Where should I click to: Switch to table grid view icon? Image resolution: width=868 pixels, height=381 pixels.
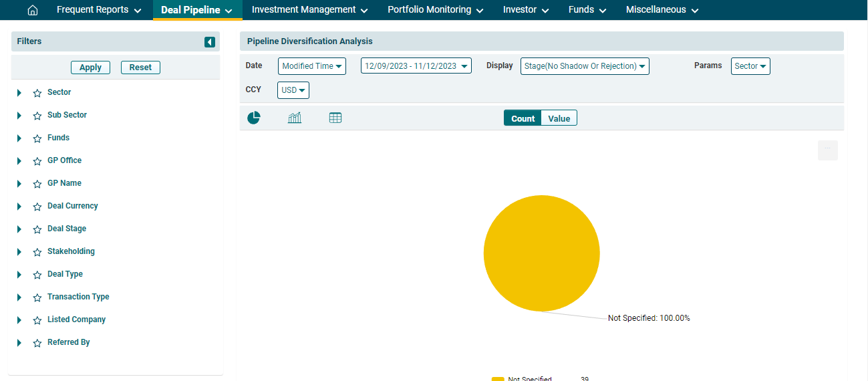pyautogui.click(x=335, y=118)
